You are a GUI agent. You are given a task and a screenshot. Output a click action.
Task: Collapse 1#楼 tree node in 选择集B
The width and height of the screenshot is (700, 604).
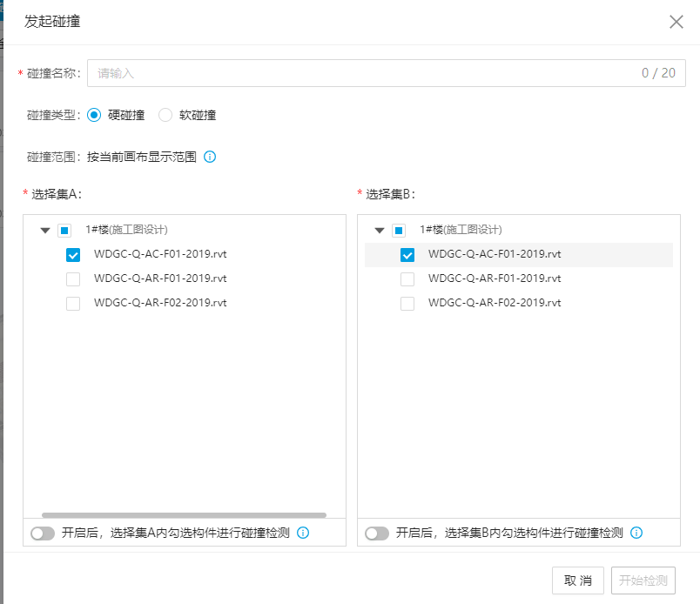coord(379,231)
